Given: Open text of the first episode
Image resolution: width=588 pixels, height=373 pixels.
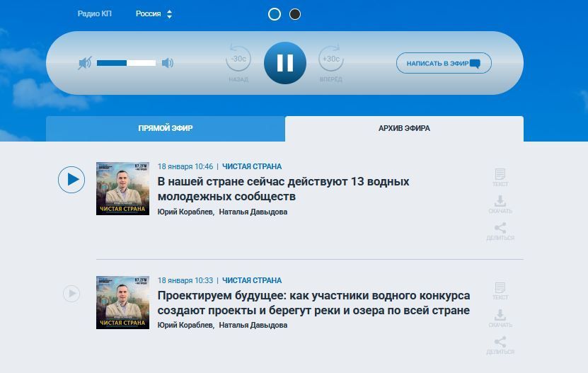Looking at the screenshot, I should [x=500, y=177].
